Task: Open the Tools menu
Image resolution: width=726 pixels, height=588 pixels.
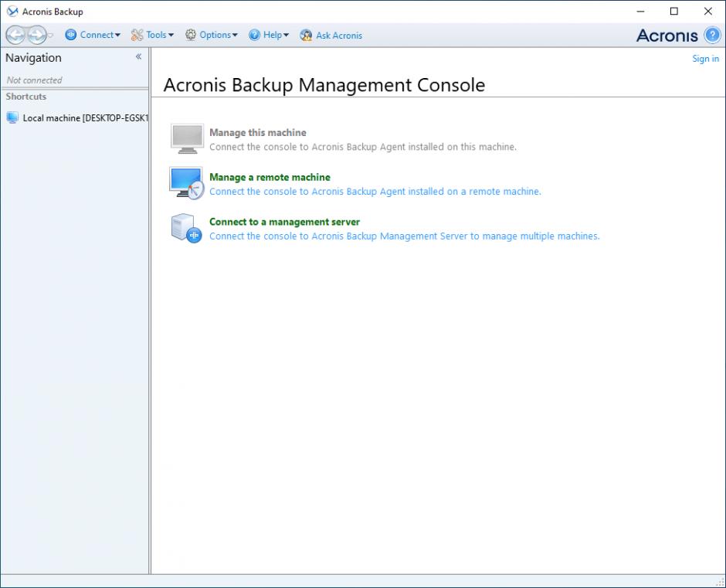Action: (x=153, y=35)
